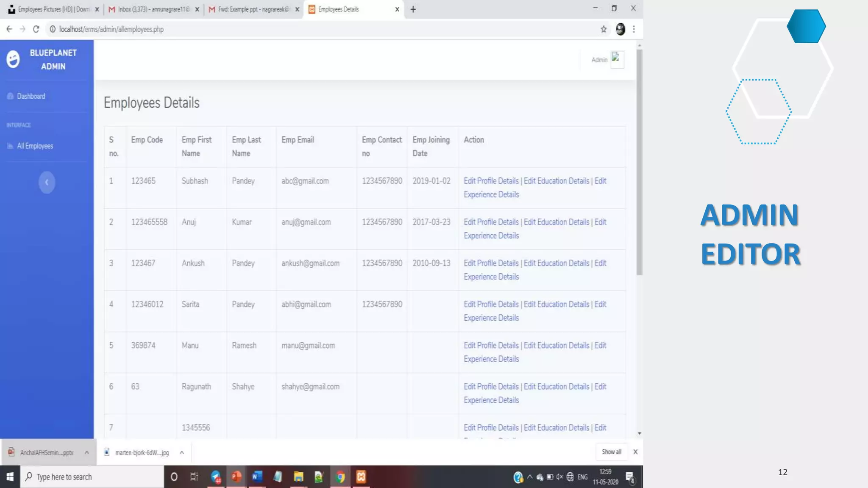868x488 pixels.
Task: Open Dashboard in the sidebar
Action: click(x=31, y=96)
